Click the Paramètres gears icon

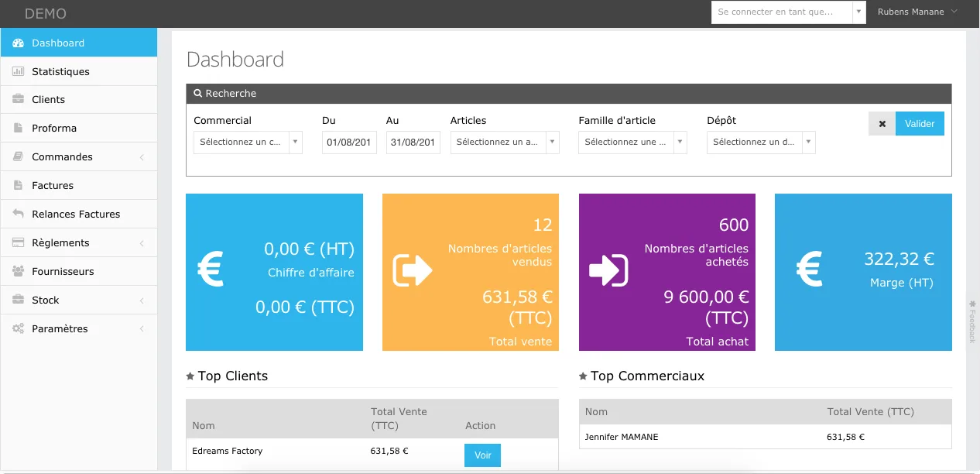click(18, 328)
